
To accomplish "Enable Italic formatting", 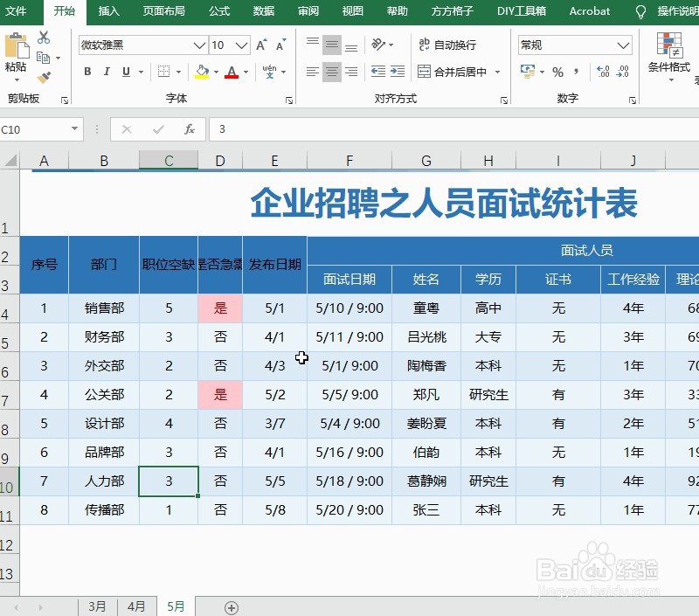I will pos(107,70).
